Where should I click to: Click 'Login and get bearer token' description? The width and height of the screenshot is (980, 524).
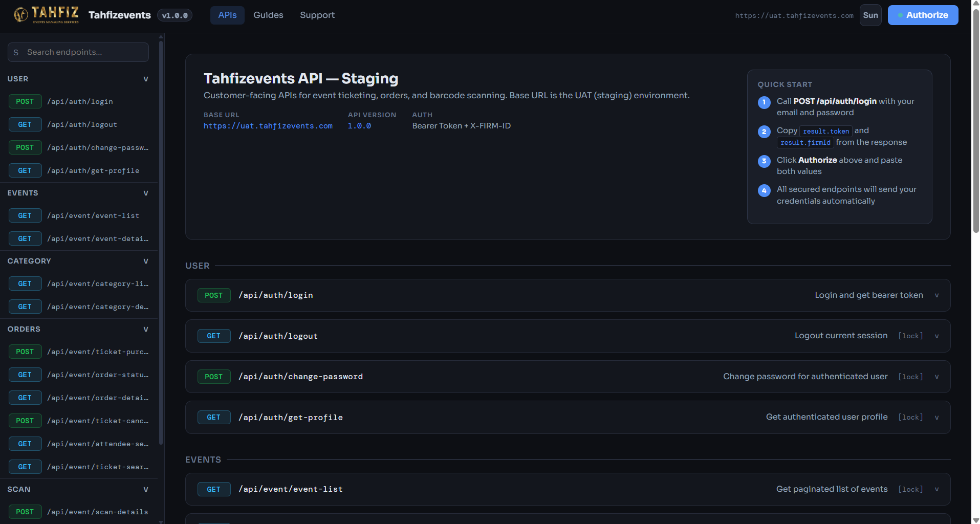click(869, 295)
